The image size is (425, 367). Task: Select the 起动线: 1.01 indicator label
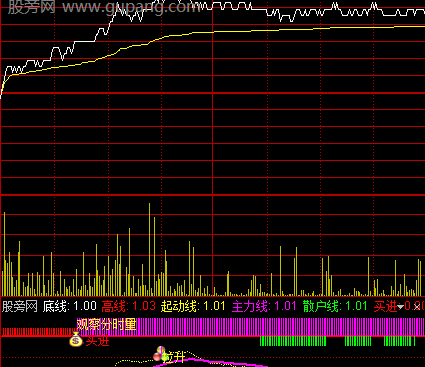193,306
